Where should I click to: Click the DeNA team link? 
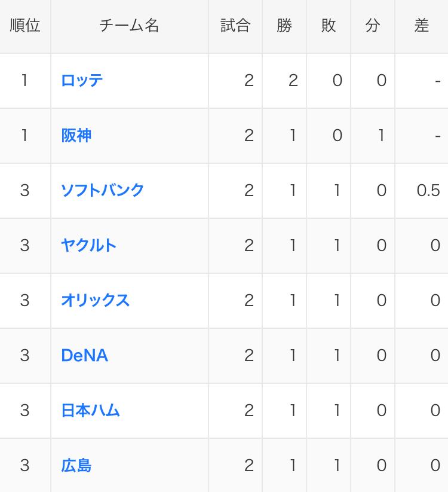[85, 356]
